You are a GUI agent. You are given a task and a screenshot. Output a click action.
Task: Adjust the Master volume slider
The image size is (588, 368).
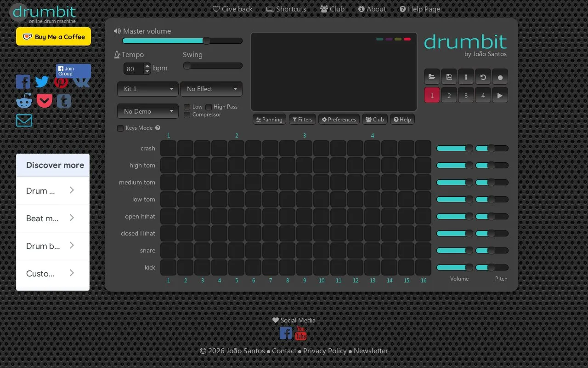(182, 40)
